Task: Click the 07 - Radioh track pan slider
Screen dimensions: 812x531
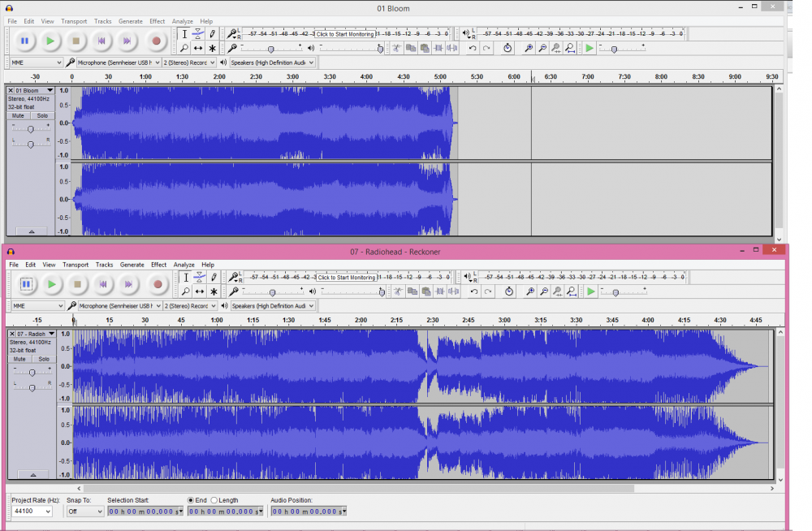Action: [32, 387]
